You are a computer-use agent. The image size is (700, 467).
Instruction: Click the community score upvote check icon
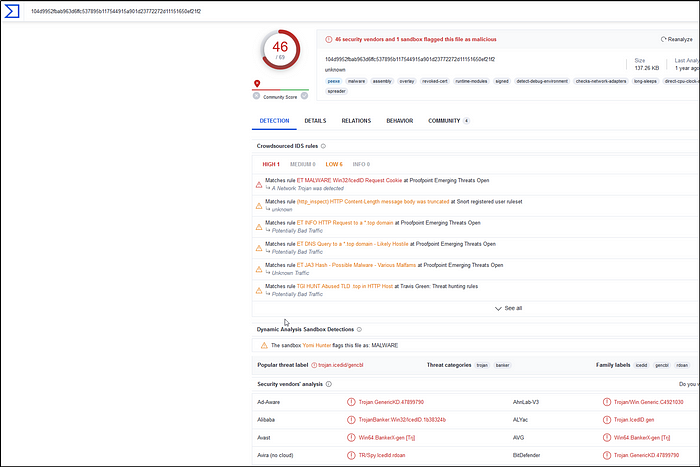pos(305,96)
